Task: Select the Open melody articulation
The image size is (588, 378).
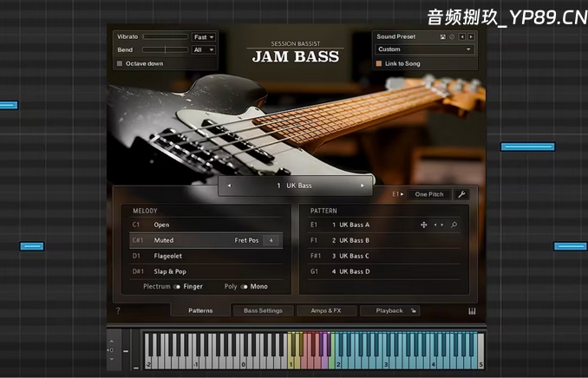Action: tap(206, 225)
